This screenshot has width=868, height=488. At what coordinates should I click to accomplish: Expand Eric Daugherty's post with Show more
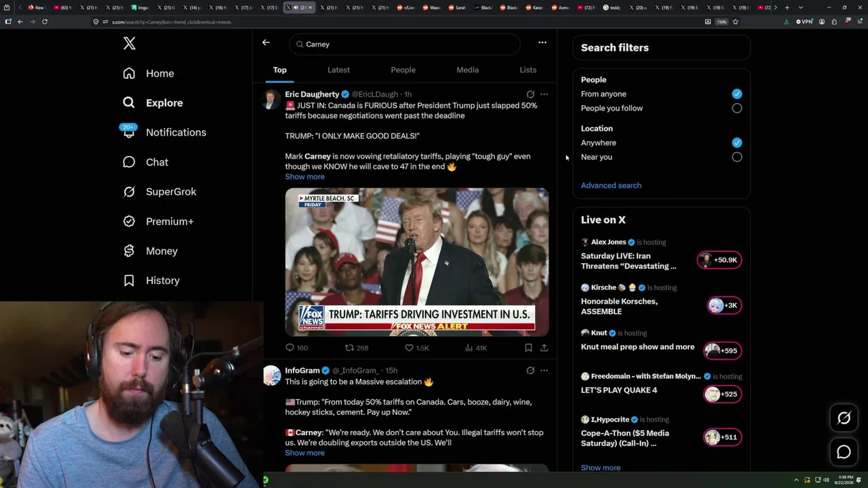click(304, 177)
